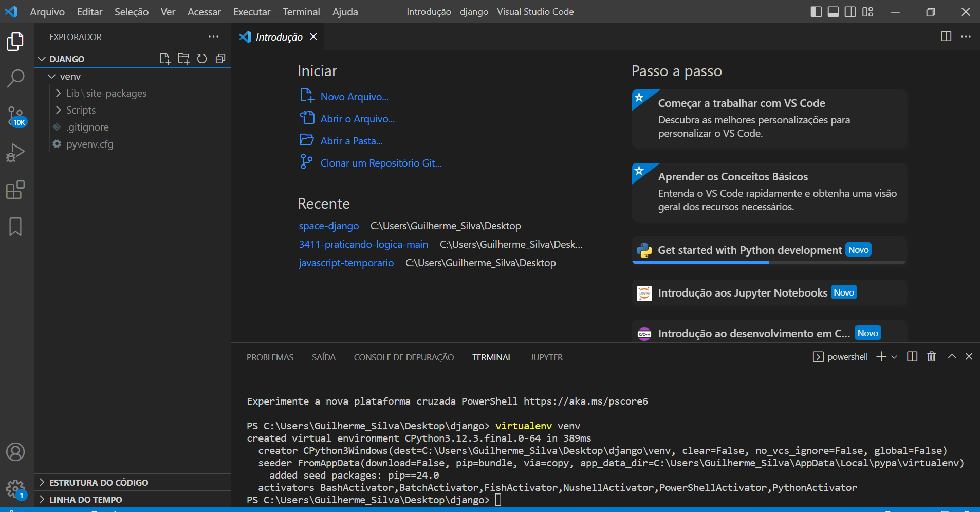Open the .gitignore file
The height and width of the screenshot is (512, 980).
(x=87, y=127)
